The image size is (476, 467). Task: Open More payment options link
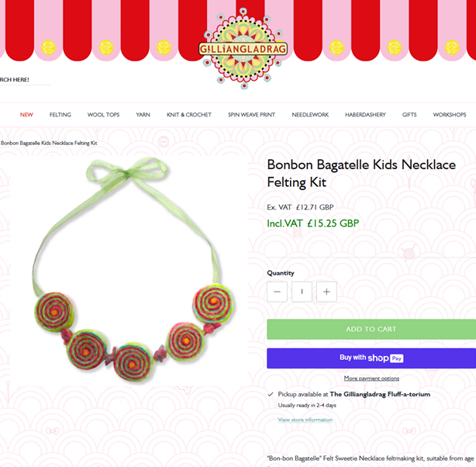371,379
